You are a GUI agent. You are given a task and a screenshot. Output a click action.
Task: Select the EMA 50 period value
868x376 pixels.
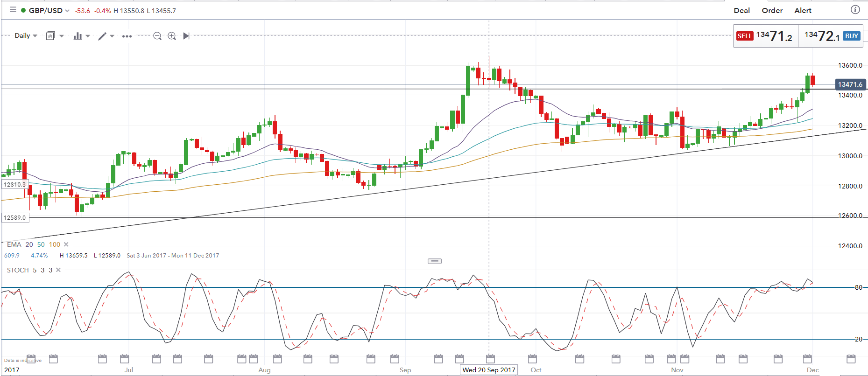(x=41, y=244)
